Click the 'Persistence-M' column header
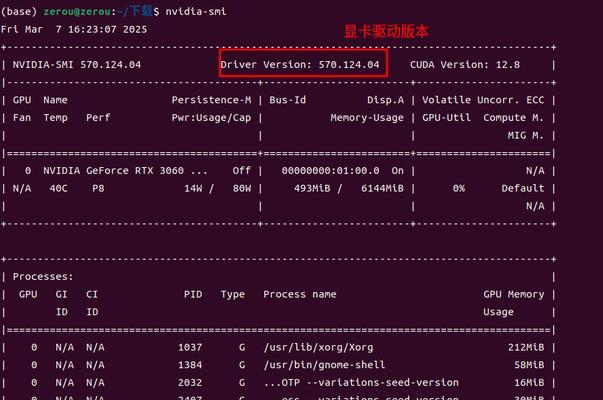603x400 pixels. click(211, 100)
